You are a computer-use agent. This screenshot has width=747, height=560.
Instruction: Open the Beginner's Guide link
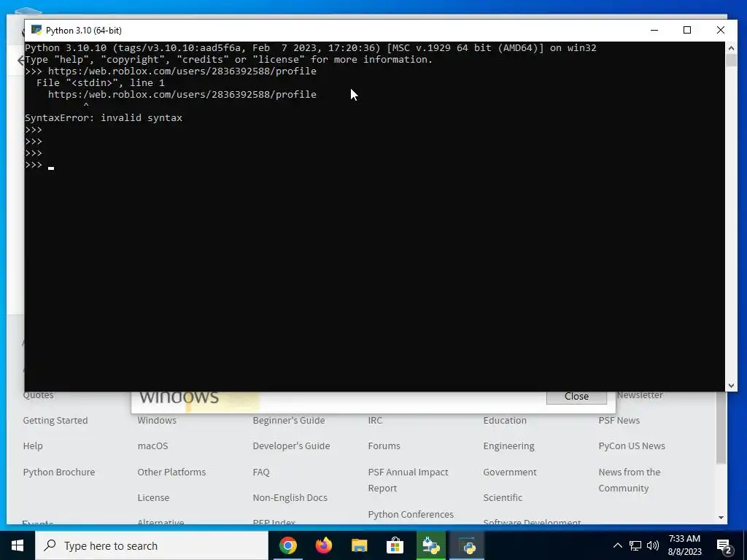pyautogui.click(x=289, y=421)
